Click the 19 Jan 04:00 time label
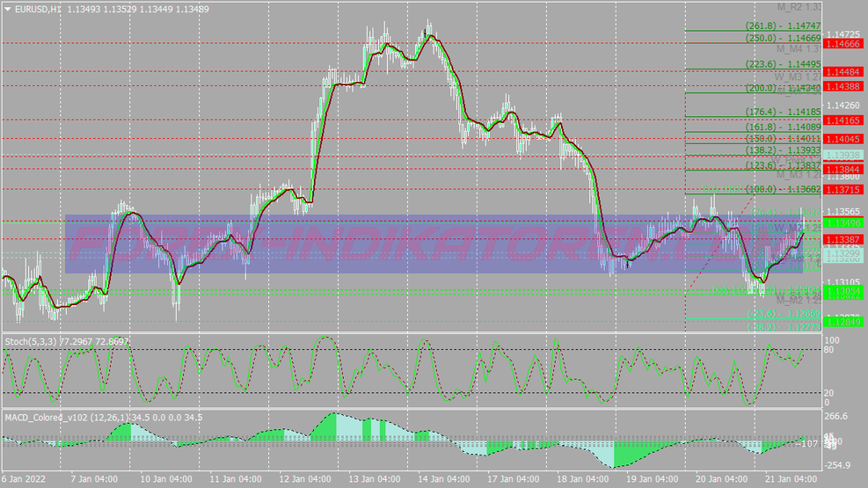868x488 pixels. tap(652, 478)
